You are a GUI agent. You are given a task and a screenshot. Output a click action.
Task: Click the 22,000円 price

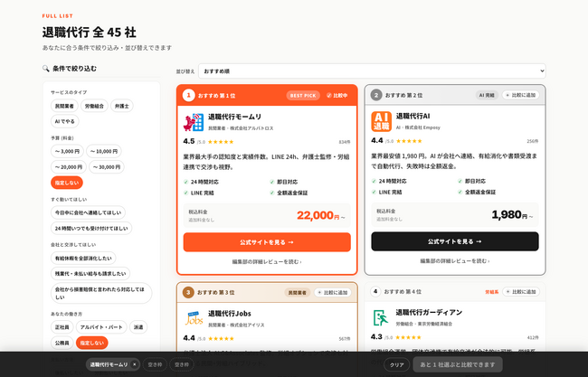coord(320,215)
